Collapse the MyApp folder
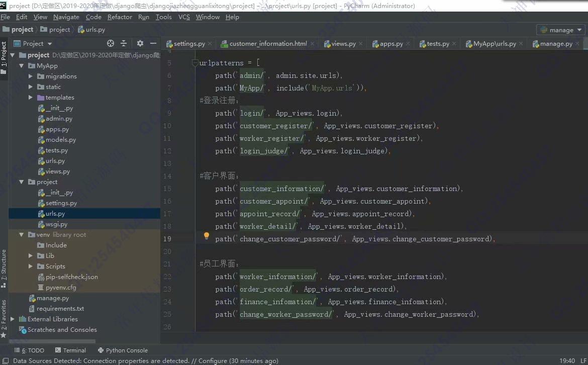Image resolution: width=588 pixels, height=365 pixels. click(x=22, y=66)
